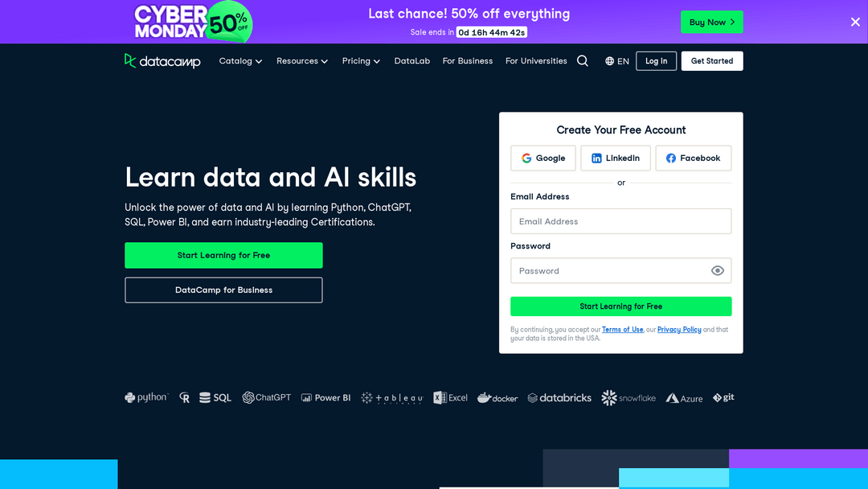Click the Azure logo
The height and width of the screenshot is (489, 868).
tap(684, 398)
